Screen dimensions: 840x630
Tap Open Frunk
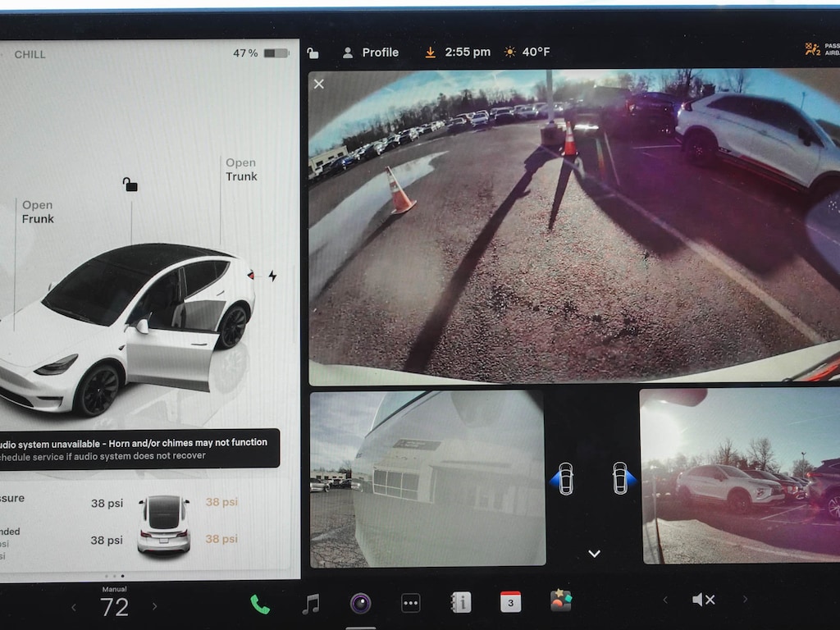[38, 212]
